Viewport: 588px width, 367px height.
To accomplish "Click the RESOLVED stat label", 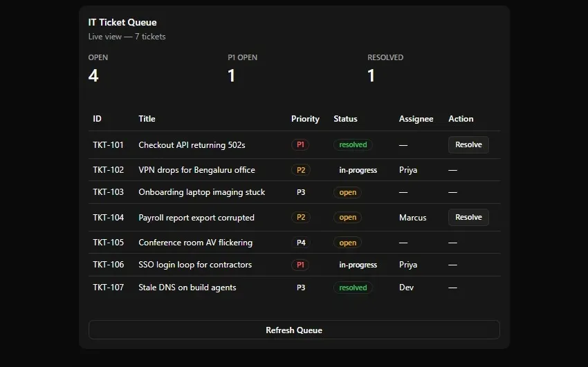I will 385,57.
